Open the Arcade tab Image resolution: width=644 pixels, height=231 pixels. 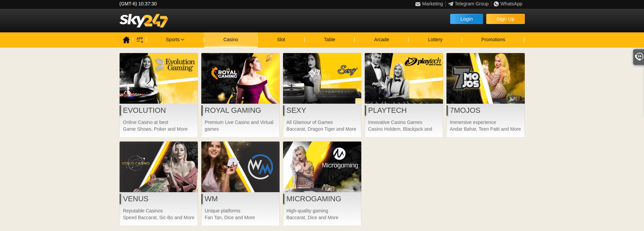pos(382,40)
